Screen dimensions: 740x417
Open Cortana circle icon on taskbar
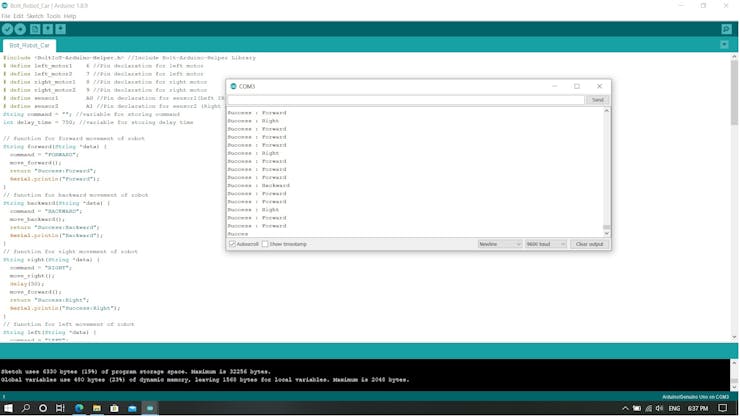point(43,408)
